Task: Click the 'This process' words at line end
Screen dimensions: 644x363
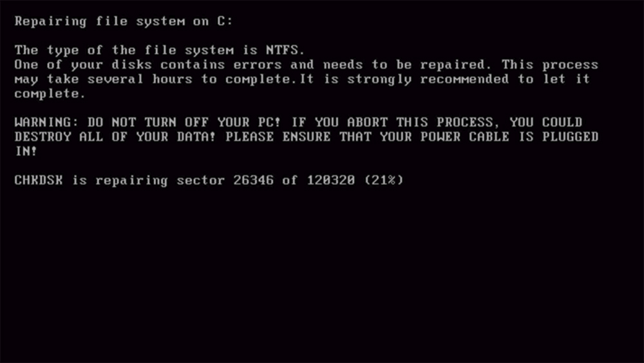Action: 550,65
